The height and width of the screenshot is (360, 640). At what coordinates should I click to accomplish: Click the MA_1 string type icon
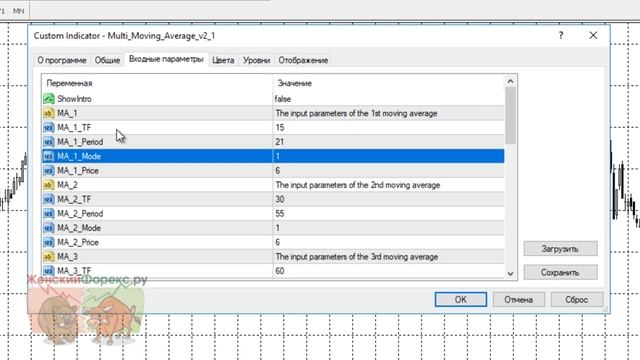tap(49, 113)
